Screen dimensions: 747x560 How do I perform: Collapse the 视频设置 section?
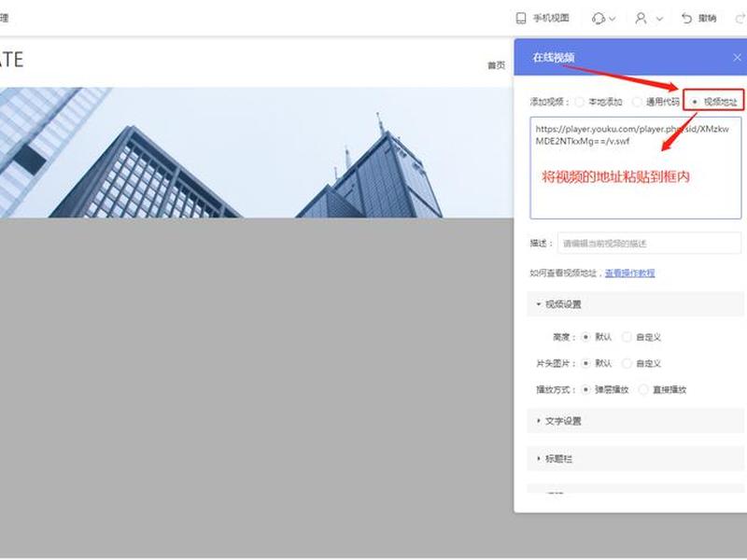pos(635,304)
